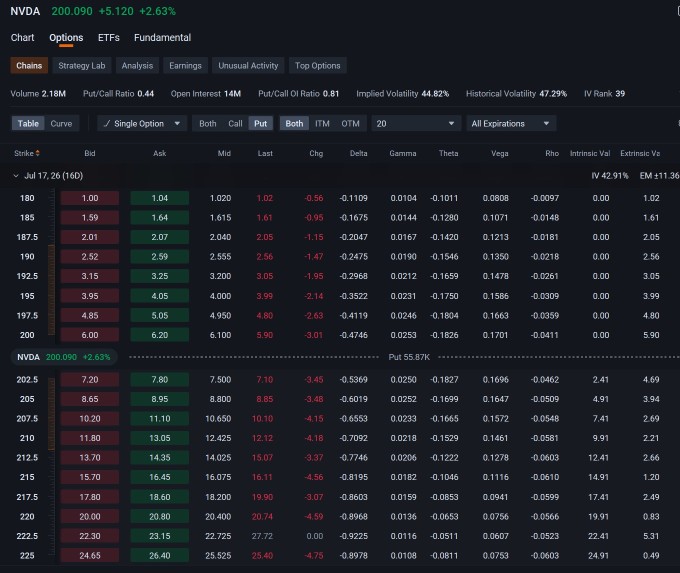The height and width of the screenshot is (573, 680).
Task: Filter to ITM options
Action: tap(322, 124)
